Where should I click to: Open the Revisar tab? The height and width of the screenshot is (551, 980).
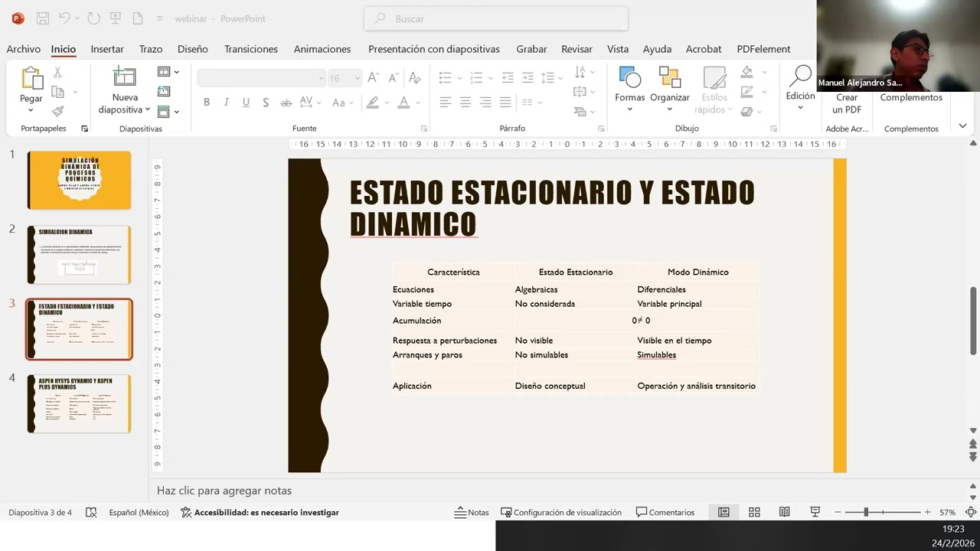(577, 49)
